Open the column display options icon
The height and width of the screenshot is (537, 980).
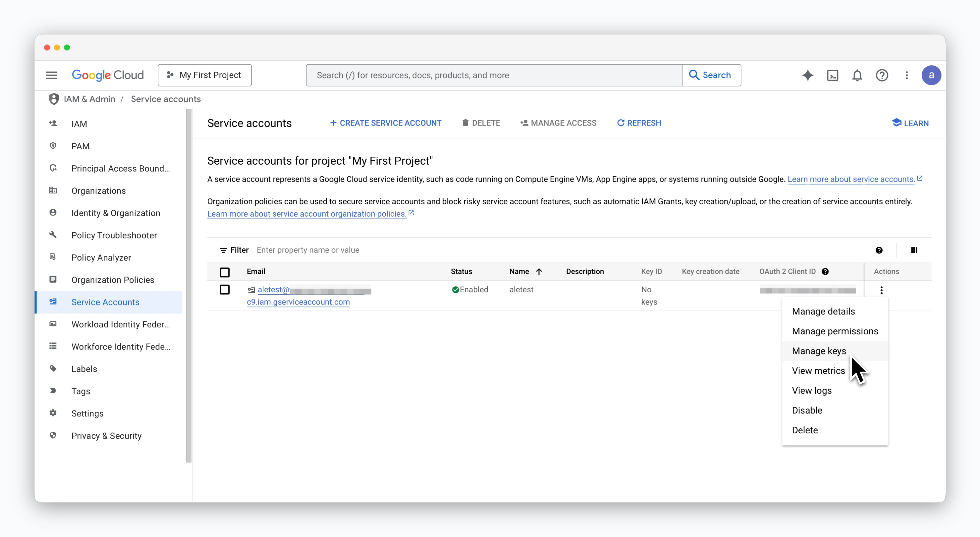tap(914, 250)
